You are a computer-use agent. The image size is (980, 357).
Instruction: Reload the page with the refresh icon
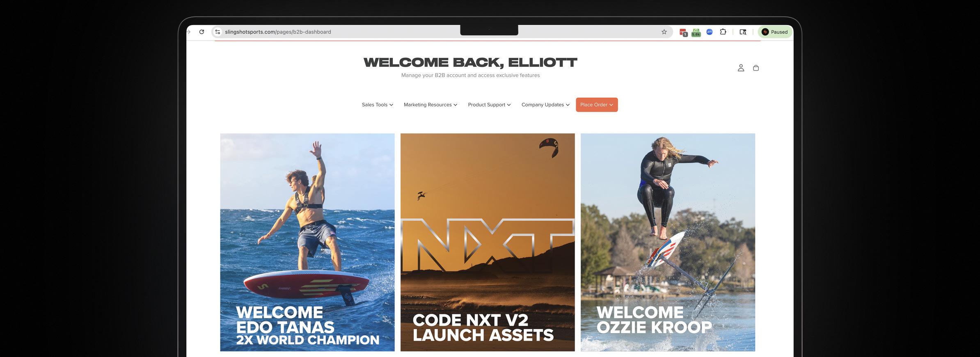click(x=201, y=32)
